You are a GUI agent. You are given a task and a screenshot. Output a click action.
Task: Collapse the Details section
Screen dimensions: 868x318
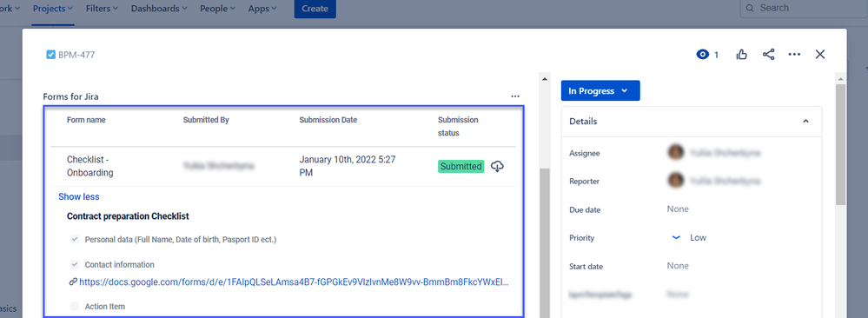coord(806,122)
